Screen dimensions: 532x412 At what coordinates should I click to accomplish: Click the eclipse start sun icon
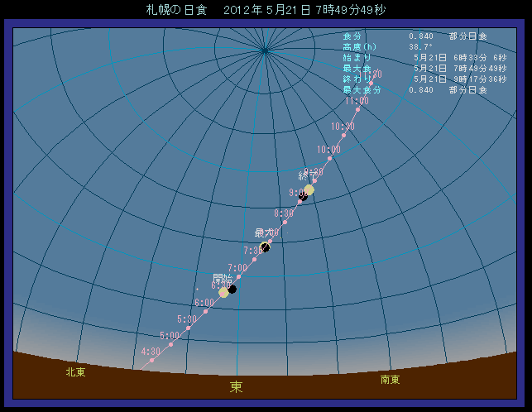click(223, 292)
